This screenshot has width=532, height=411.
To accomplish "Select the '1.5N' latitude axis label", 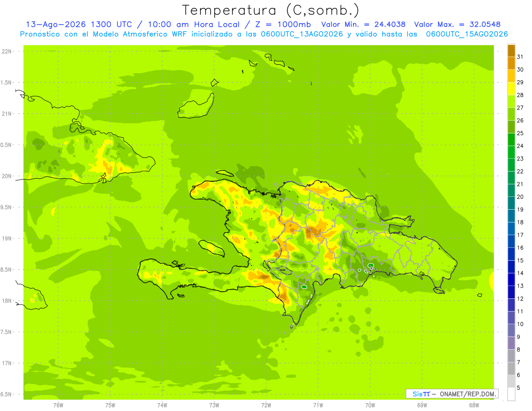I will coord(7,82).
